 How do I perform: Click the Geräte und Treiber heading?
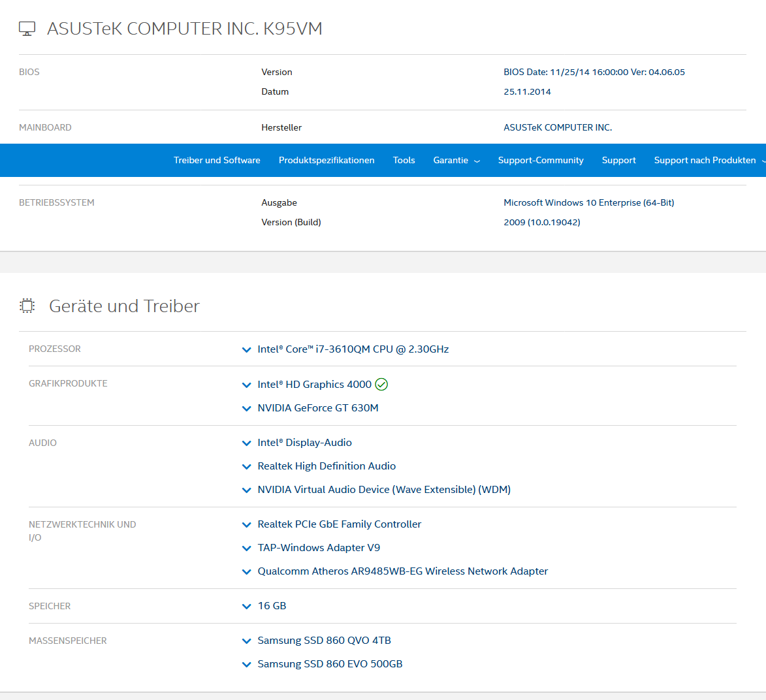coord(124,306)
